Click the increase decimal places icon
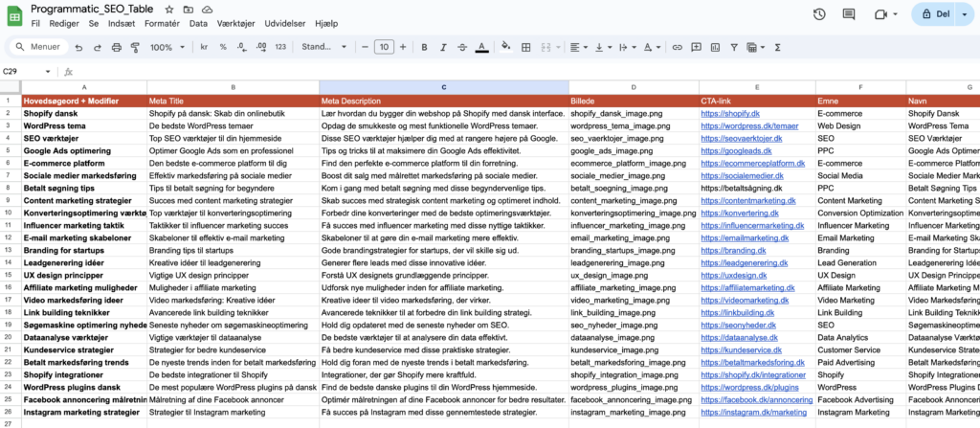This screenshot has width=980, height=428. pyautogui.click(x=261, y=47)
